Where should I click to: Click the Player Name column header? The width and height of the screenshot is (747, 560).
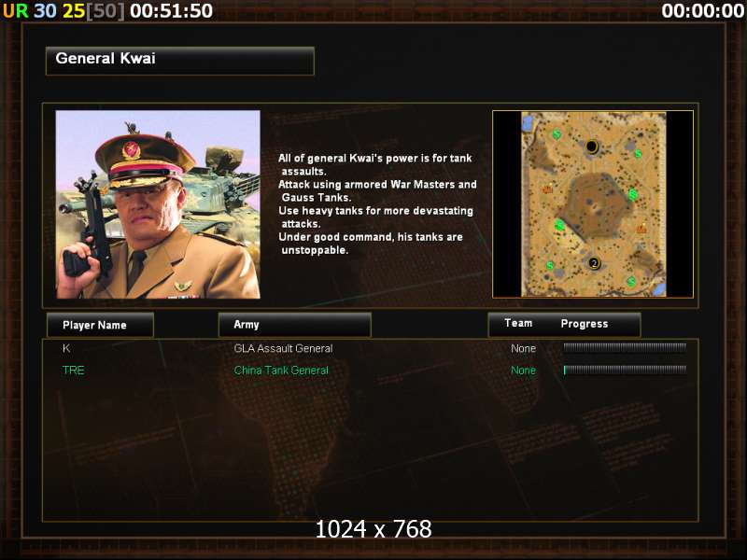click(x=100, y=325)
